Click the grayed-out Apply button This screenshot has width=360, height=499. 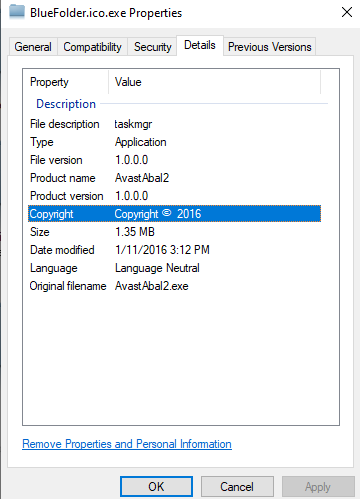(318, 486)
